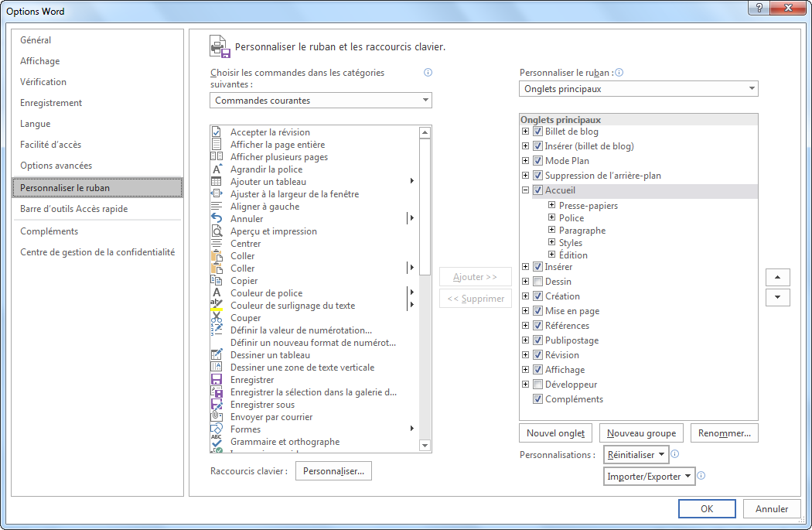Enable the Développeur tab checkbox
The width and height of the screenshot is (812, 530).
point(537,385)
